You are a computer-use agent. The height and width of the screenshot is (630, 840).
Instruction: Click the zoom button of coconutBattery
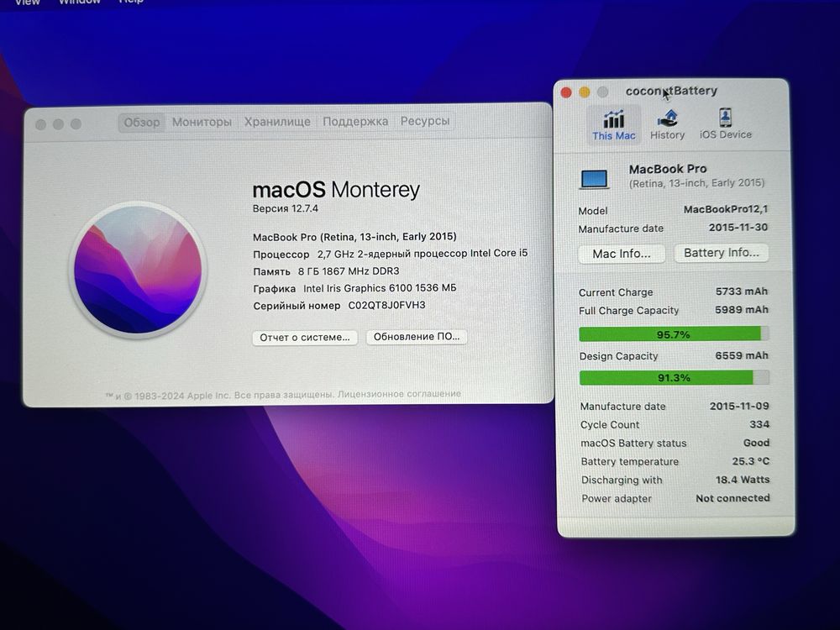(602, 92)
